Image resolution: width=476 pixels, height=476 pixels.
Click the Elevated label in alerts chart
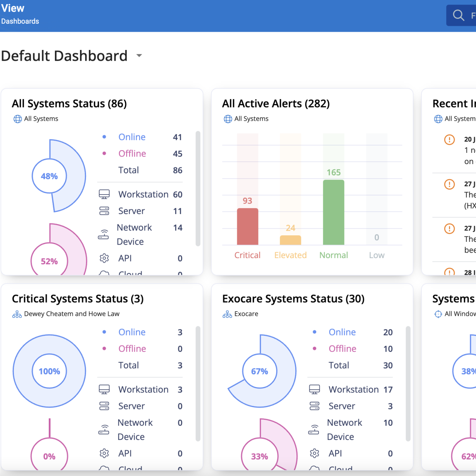click(290, 255)
